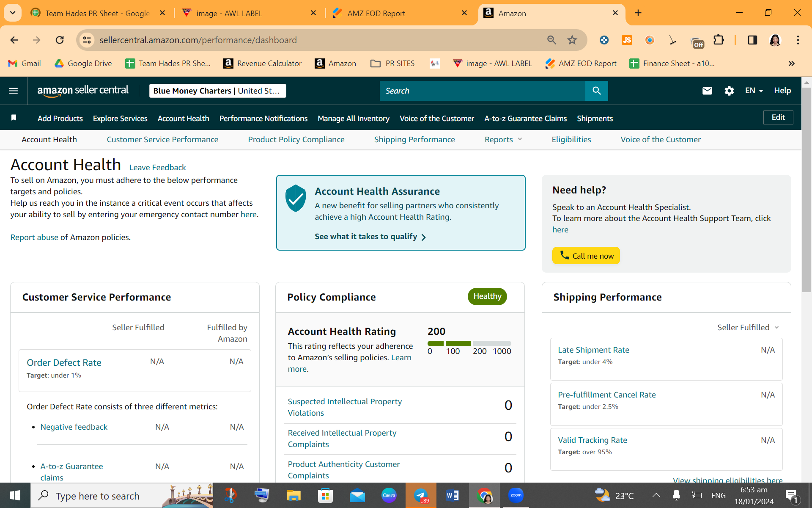Open the Windows notification center
812x508 pixels.
[791, 495]
